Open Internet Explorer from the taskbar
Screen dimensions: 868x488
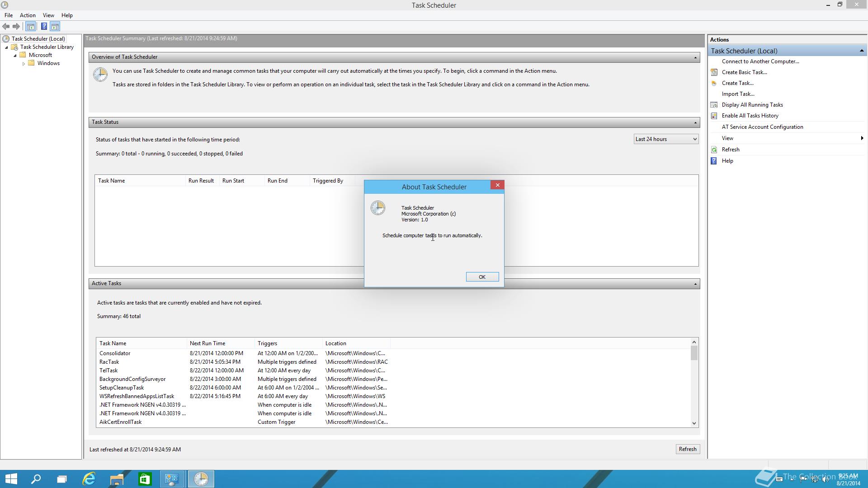pyautogui.click(x=89, y=479)
